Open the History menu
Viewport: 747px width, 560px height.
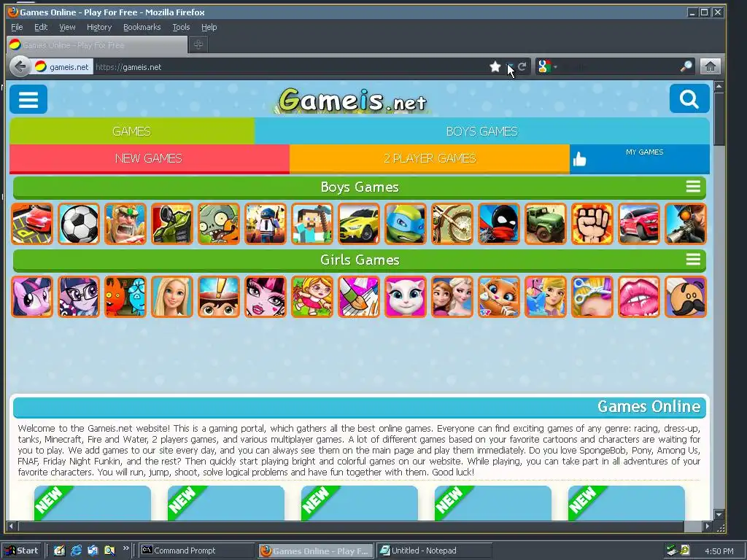[x=99, y=27]
